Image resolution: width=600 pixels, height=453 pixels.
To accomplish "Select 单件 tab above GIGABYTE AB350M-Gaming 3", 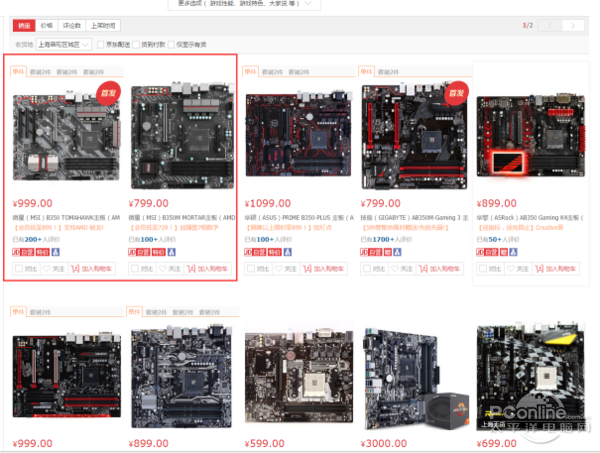I will (366, 72).
